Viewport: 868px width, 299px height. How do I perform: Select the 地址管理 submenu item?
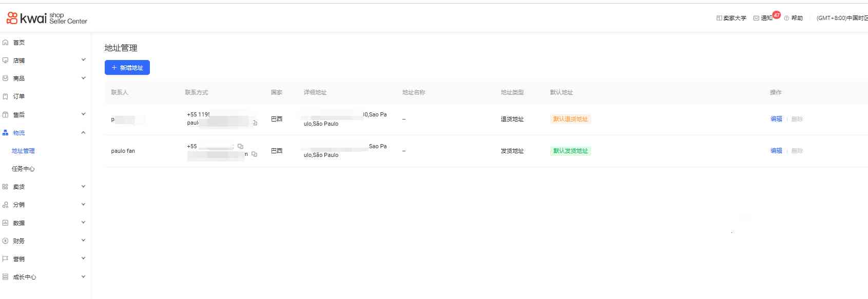tap(24, 151)
